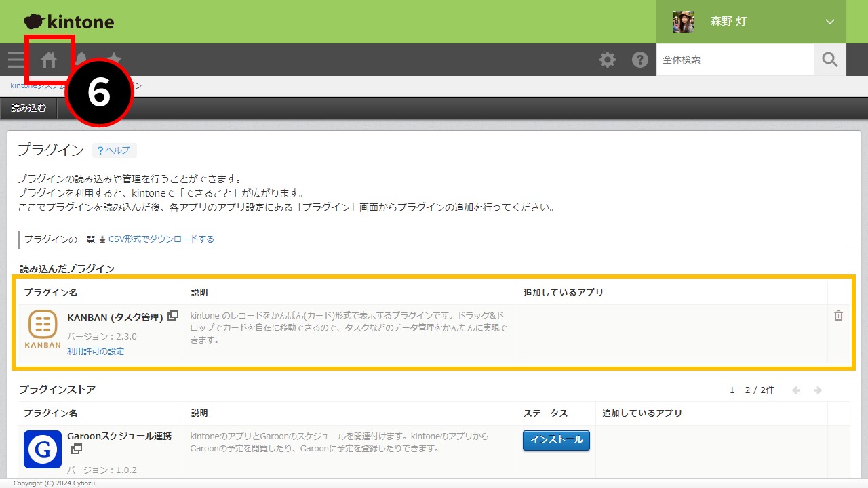The width and height of the screenshot is (868, 488).
Task: Click the 森野 灯 user avatar
Action: pyautogui.click(x=683, y=22)
